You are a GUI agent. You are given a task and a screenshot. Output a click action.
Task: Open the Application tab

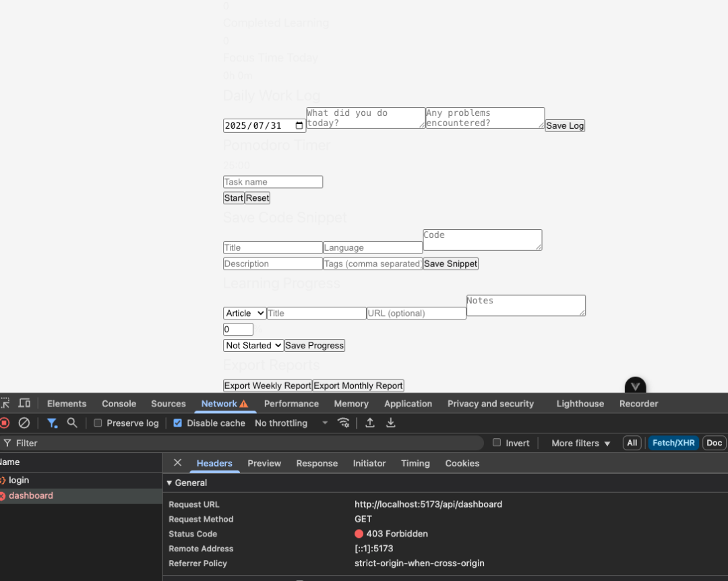point(408,404)
